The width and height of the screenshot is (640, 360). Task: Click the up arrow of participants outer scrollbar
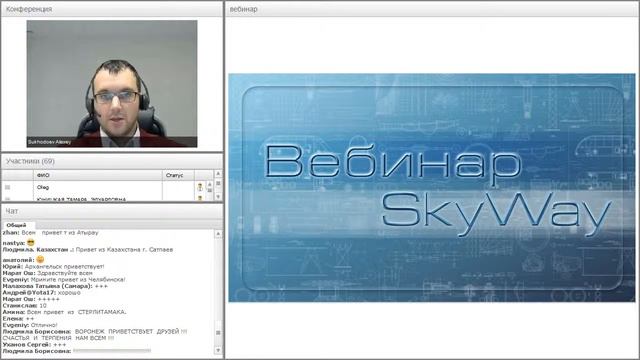click(x=218, y=173)
